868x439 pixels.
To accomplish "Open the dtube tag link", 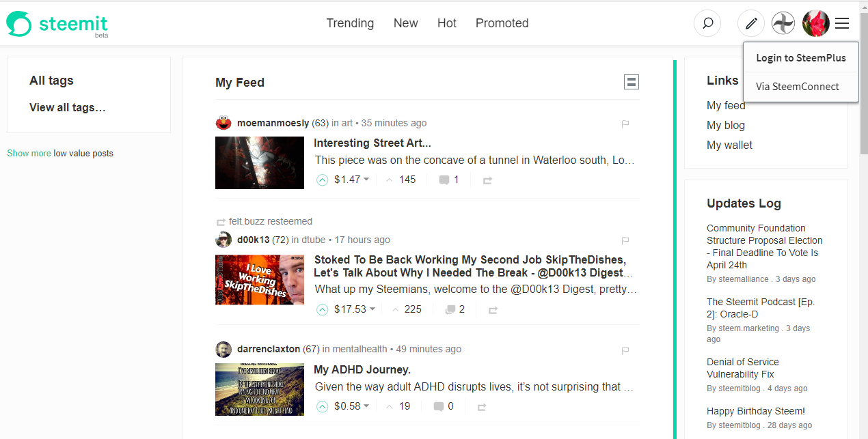I will coord(314,240).
